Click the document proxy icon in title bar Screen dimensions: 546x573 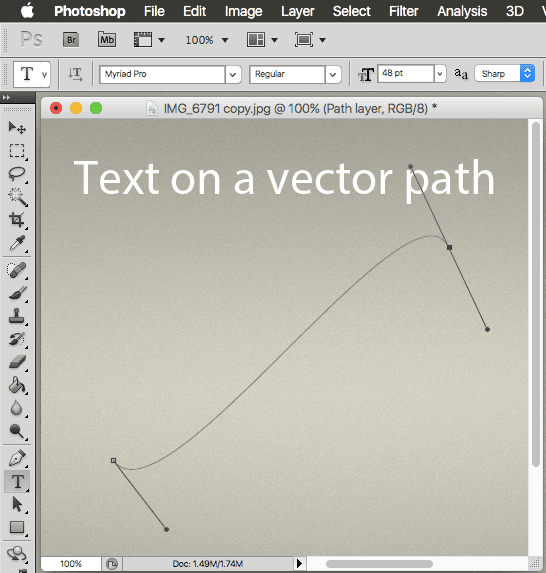152,109
